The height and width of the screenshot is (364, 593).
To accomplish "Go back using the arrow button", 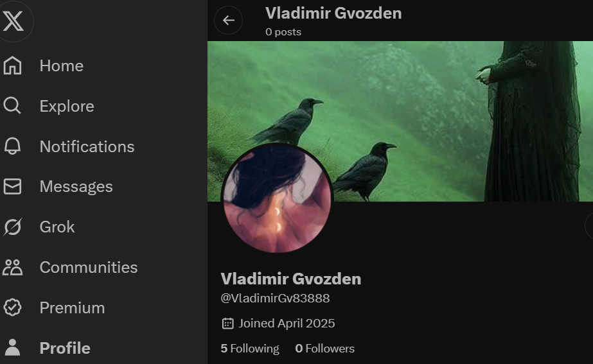I will pyautogui.click(x=229, y=21).
